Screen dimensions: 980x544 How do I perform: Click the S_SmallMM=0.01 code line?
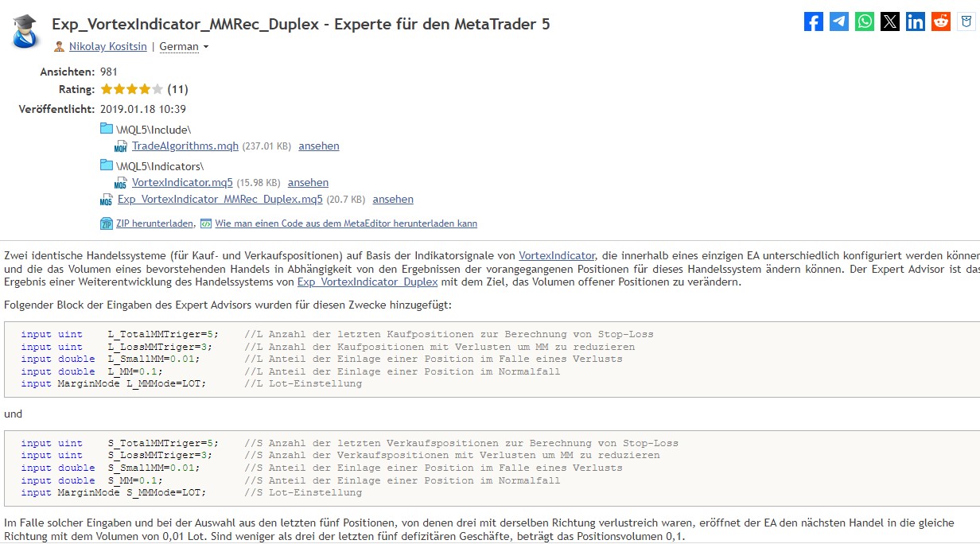coord(321,468)
